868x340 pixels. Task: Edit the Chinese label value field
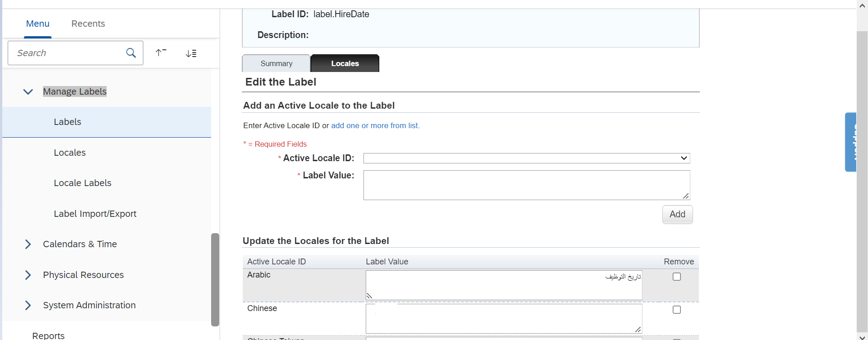(x=504, y=319)
